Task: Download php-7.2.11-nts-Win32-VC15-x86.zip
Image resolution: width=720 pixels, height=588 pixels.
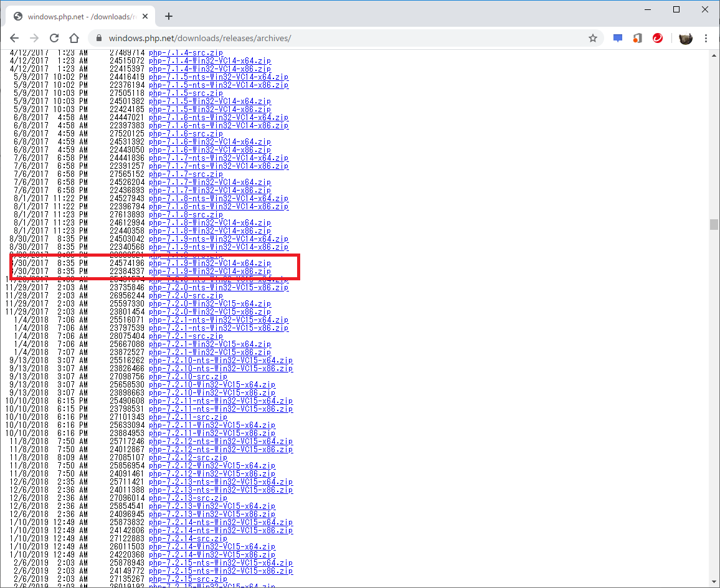Action: pyautogui.click(x=221, y=409)
